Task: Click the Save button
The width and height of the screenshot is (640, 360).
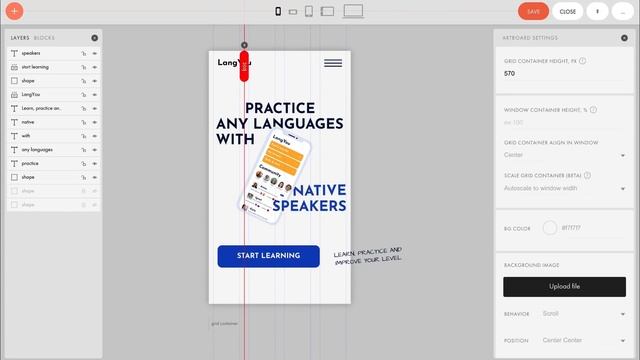Action: [533, 11]
